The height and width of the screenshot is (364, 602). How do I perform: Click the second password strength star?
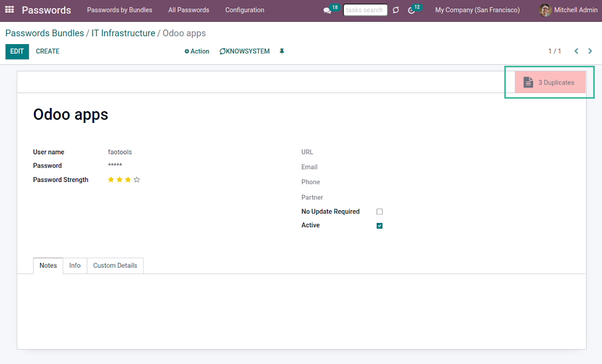click(119, 179)
